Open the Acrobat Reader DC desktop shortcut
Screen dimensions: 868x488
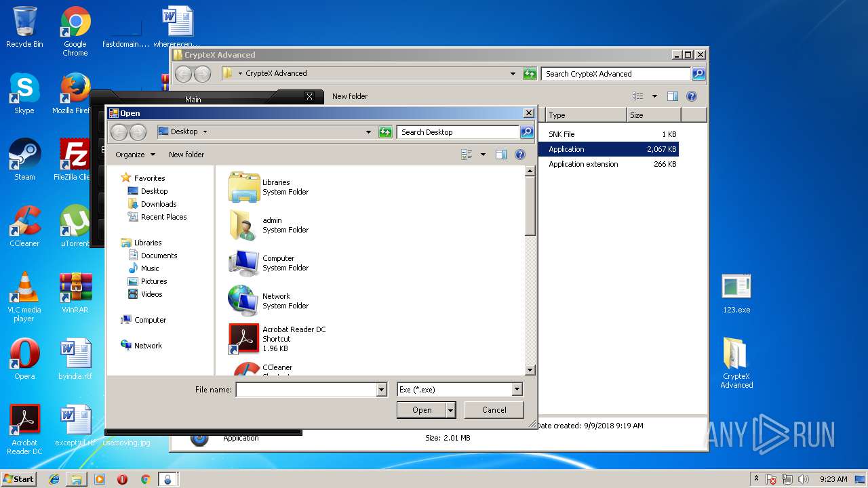tap(24, 430)
